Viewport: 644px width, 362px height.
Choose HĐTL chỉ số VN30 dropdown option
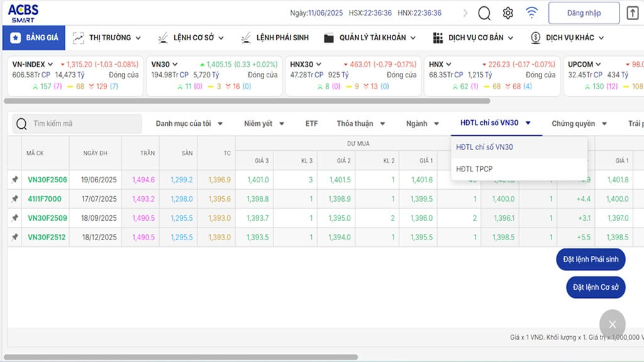(x=519, y=147)
